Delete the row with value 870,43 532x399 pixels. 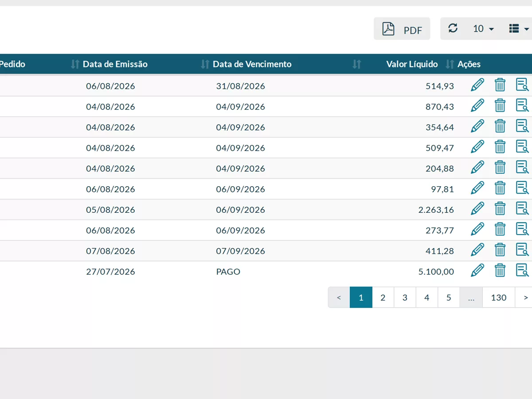tap(500, 106)
